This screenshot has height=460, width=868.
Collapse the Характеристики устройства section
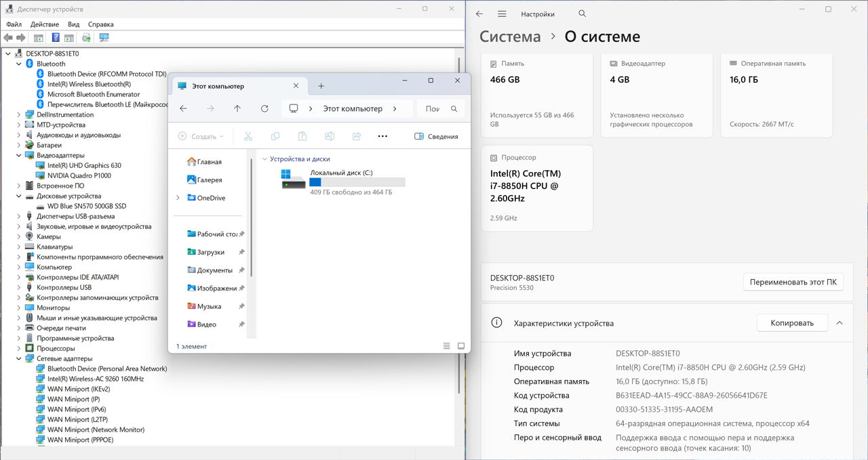(840, 323)
